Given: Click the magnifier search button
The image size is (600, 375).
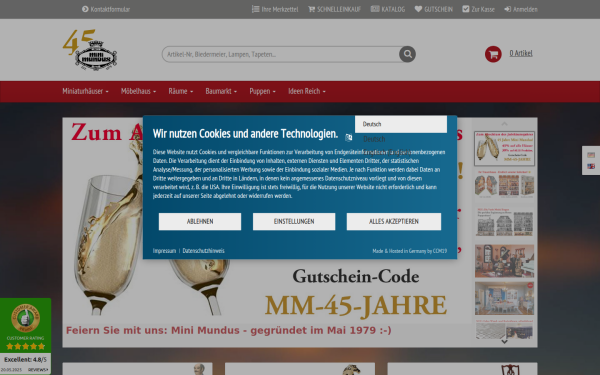Looking at the screenshot, I should tap(408, 54).
